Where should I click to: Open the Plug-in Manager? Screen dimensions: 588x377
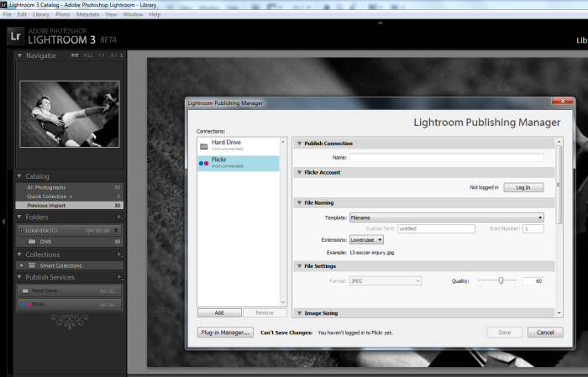225,332
